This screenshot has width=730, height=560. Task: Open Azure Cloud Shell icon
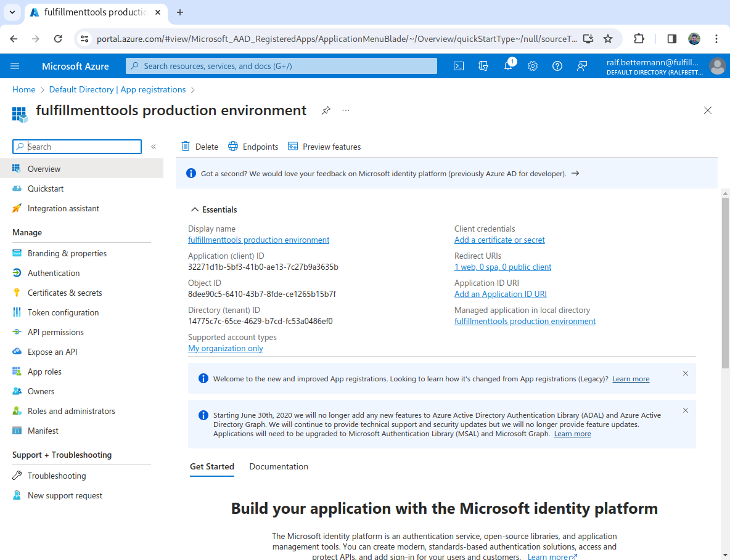click(x=459, y=66)
